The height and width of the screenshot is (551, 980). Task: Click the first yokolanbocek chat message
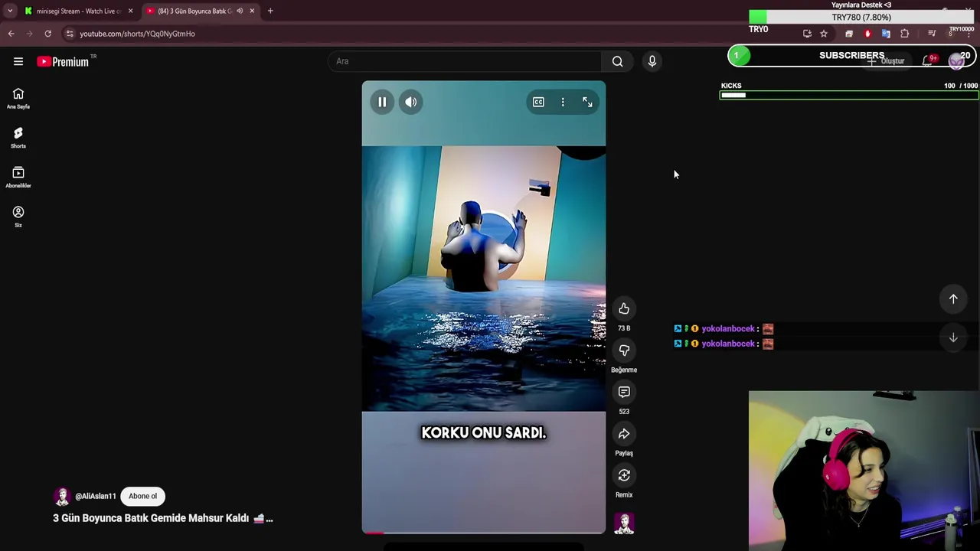pos(724,328)
